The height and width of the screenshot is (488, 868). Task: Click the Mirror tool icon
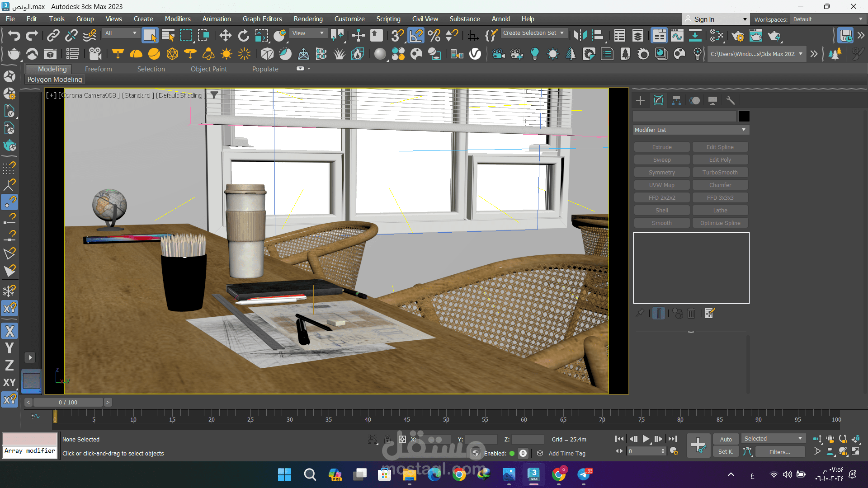pos(580,35)
